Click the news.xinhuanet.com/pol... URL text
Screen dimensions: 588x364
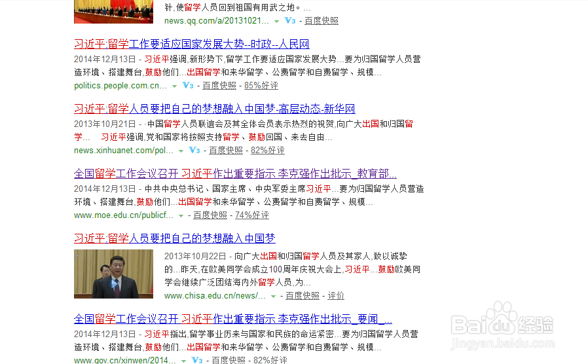[x=124, y=151]
